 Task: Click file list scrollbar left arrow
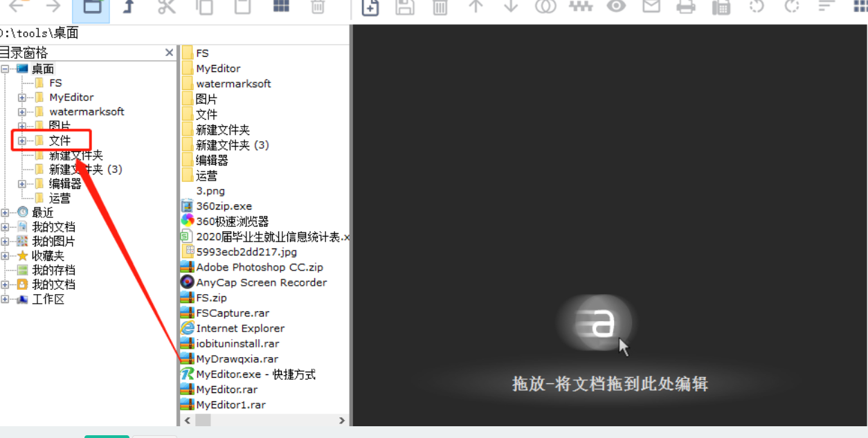click(x=188, y=420)
